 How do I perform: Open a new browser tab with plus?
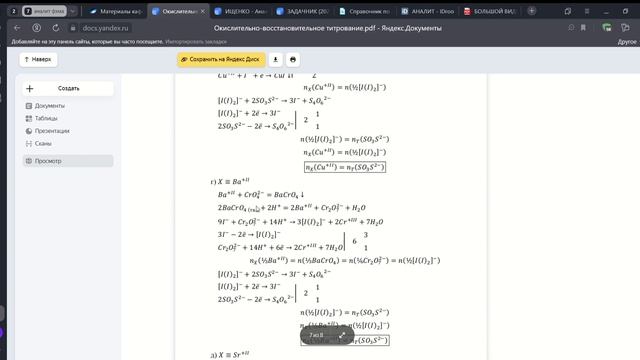[531, 11]
